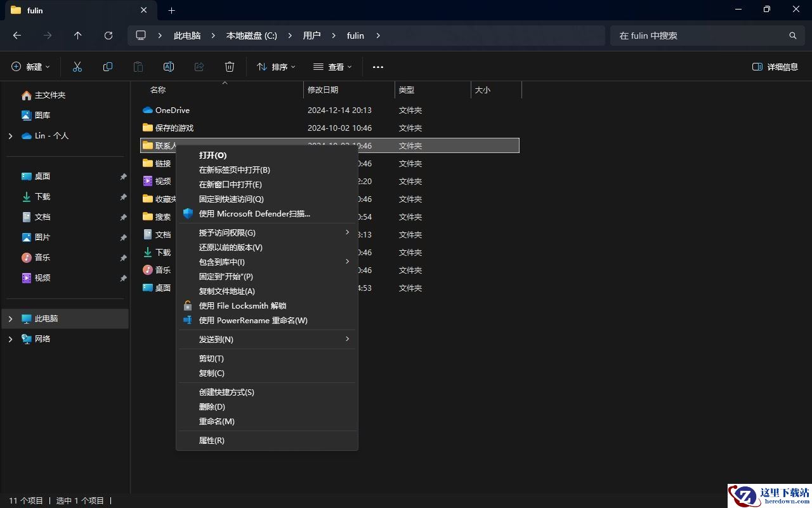Open 桌面 in the quick access sidebar
This screenshot has width=812, height=508.
(x=36, y=176)
